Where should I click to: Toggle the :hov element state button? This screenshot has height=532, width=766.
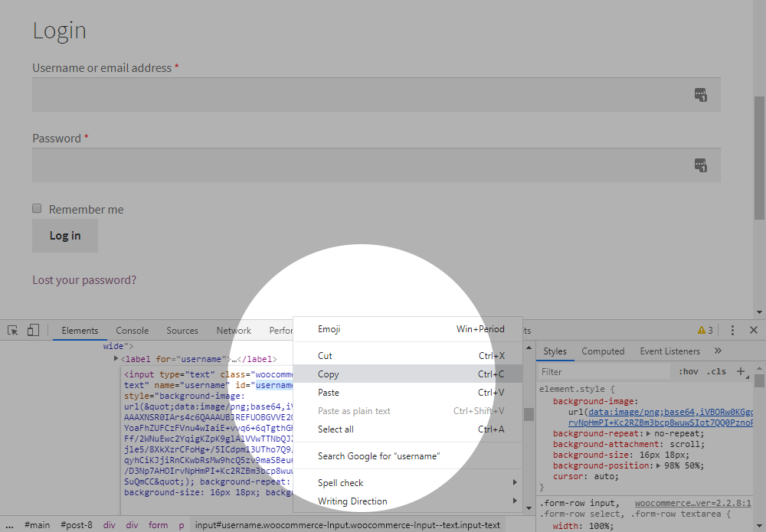pos(689,371)
